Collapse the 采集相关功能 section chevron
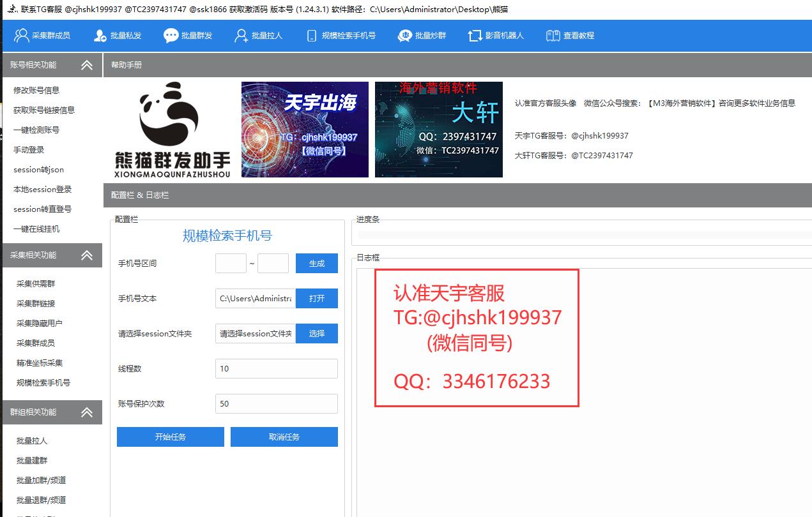The image size is (812, 517). click(x=87, y=255)
